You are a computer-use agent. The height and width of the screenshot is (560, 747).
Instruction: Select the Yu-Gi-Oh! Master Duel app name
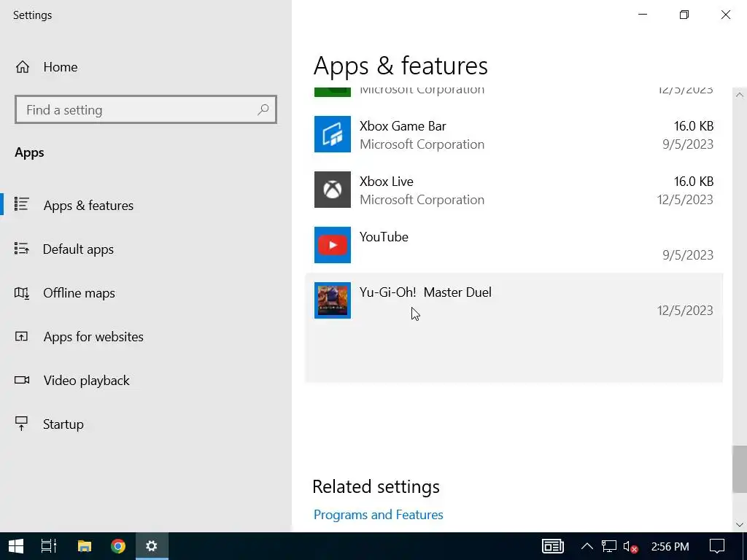[425, 292]
